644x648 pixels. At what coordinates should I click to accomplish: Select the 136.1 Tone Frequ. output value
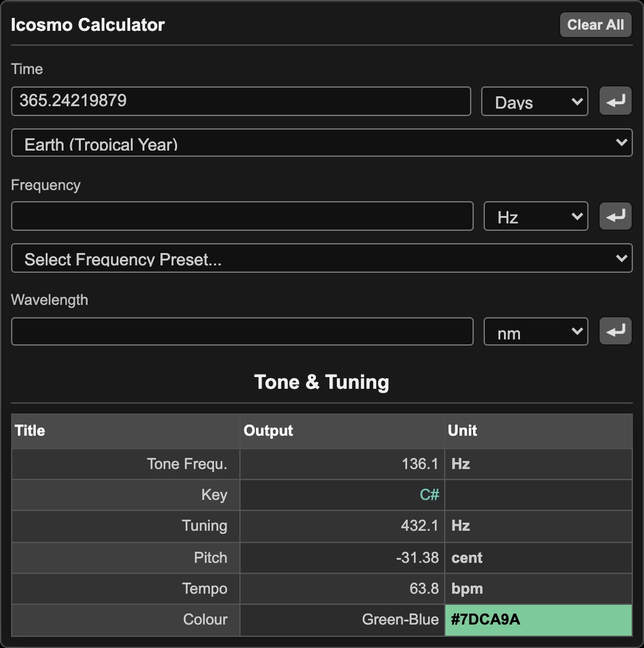tap(419, 464)
